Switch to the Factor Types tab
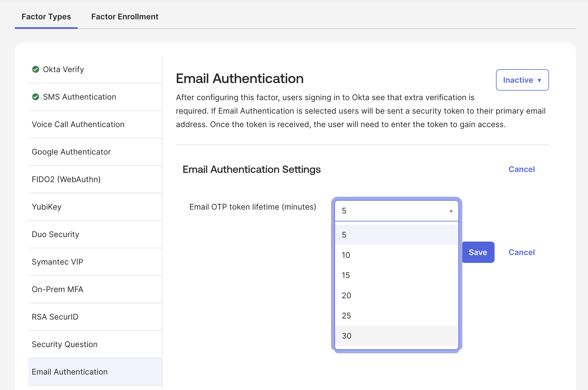 click(46, 17)
